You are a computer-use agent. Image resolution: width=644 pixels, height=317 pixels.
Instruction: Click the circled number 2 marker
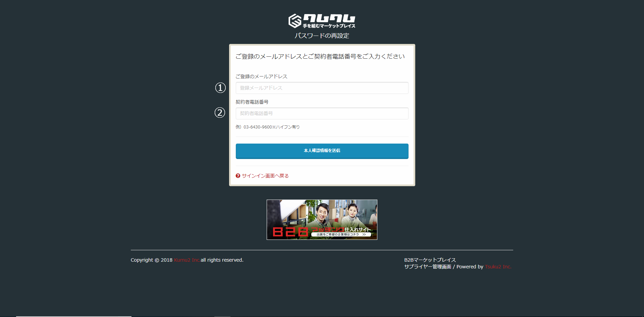click(x=220, y=113)
